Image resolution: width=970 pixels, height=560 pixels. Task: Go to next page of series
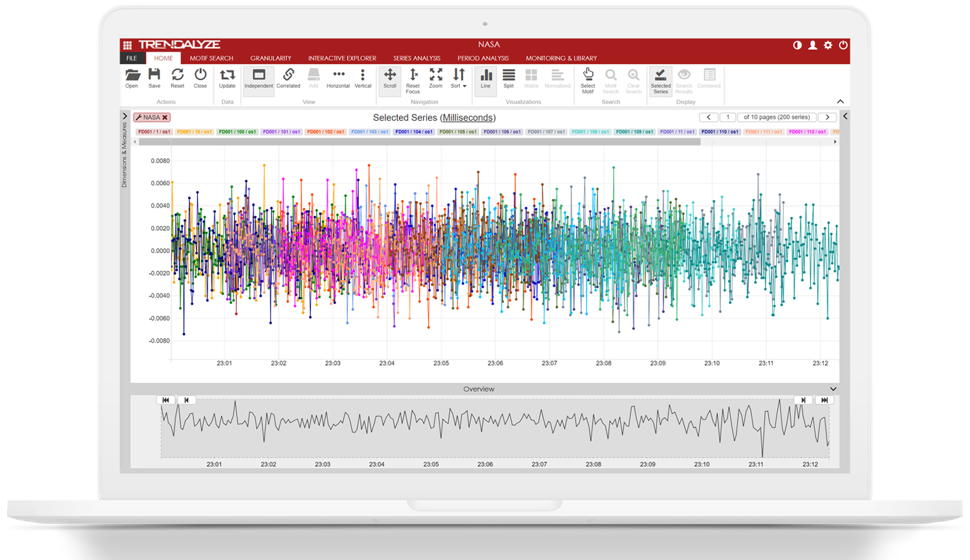pyautogui.click(x=827, y=118)
